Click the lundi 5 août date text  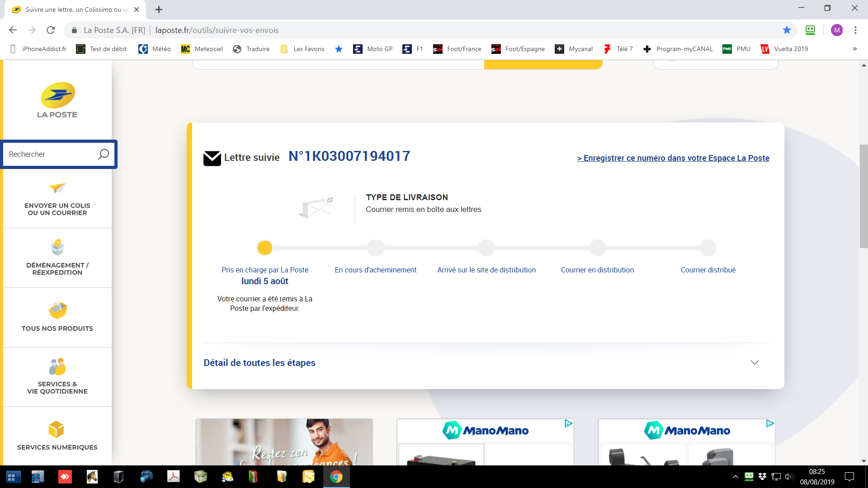pos(264,281)
